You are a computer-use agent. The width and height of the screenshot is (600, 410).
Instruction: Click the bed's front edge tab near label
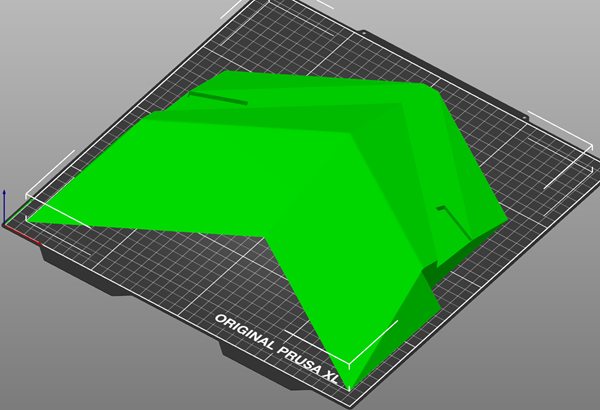pyautogui.click(x=237, y=351)
